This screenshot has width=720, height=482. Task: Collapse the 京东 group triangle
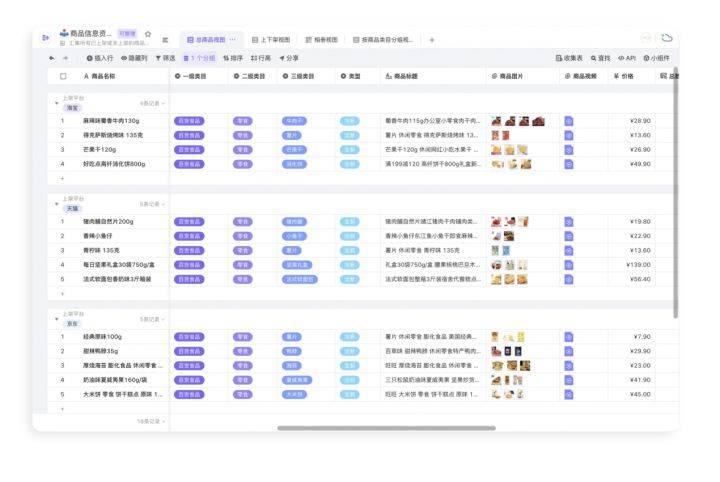pos(56,319)
